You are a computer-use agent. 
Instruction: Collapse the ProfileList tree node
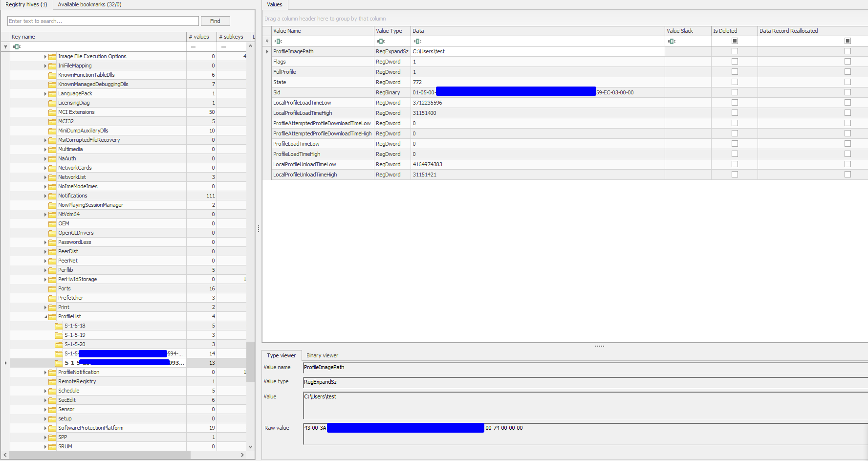point(45,317)
